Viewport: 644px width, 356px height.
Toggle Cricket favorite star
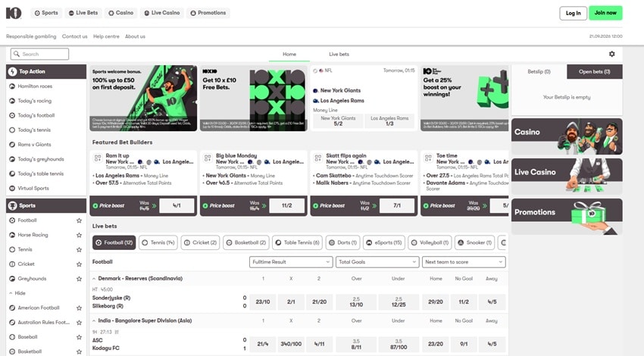(79, 264)
